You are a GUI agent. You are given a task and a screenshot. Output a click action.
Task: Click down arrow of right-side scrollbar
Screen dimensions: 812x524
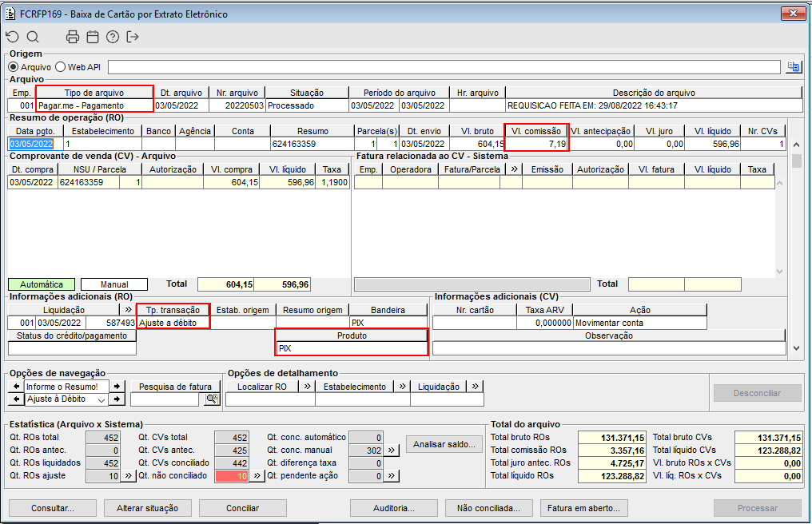click(797, 348)
